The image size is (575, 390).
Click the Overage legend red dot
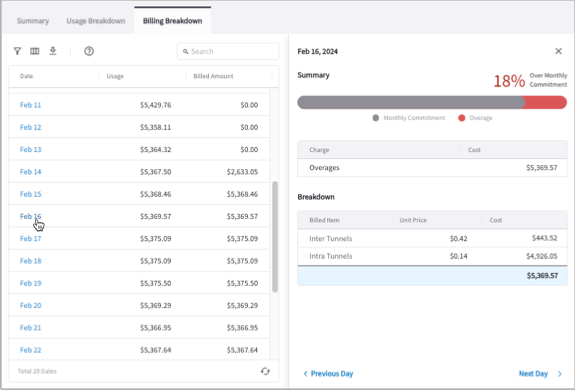click(462, 118)
